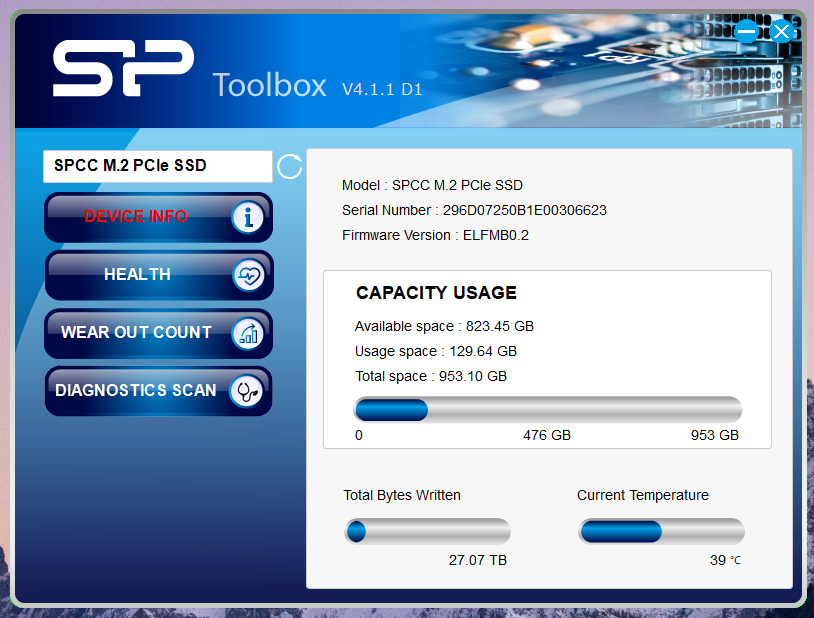Click the 476 GB midpoint label
The width and height of the screenshot is (814, 618).
click(x=547, y=435)
